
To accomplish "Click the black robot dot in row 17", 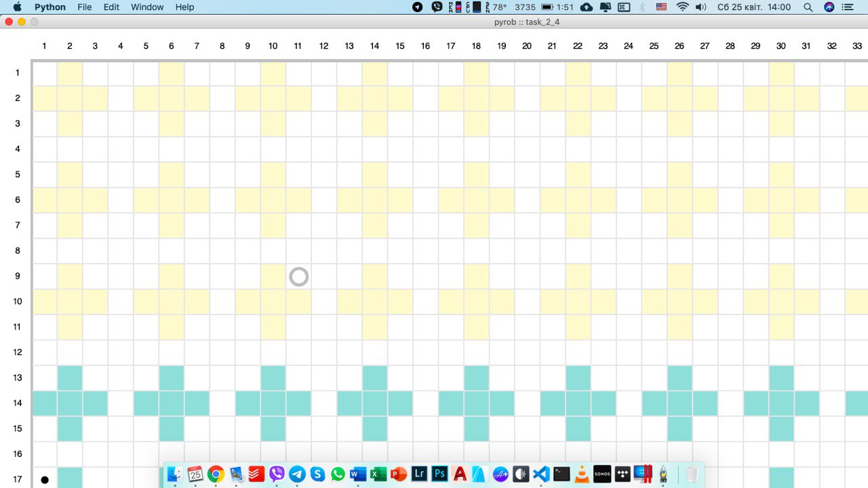I will pyautogui.click(x=45, y=480).
